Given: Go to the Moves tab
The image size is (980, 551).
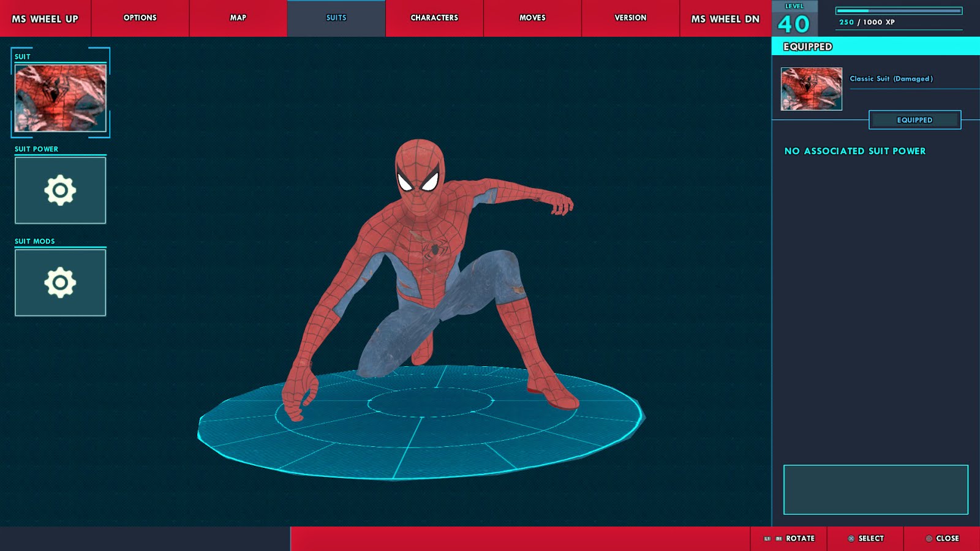Looking at the screenshot, I should click(x=532, y=18).
